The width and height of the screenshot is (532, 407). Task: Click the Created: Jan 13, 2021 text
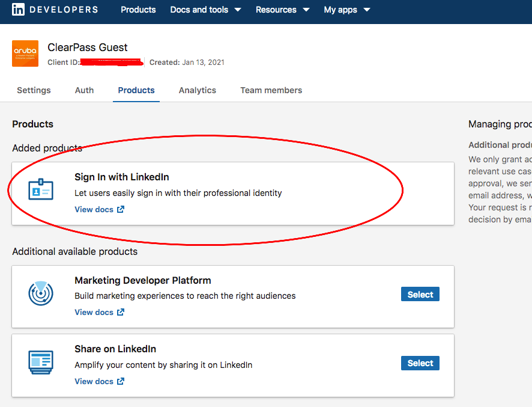[187, 63]
